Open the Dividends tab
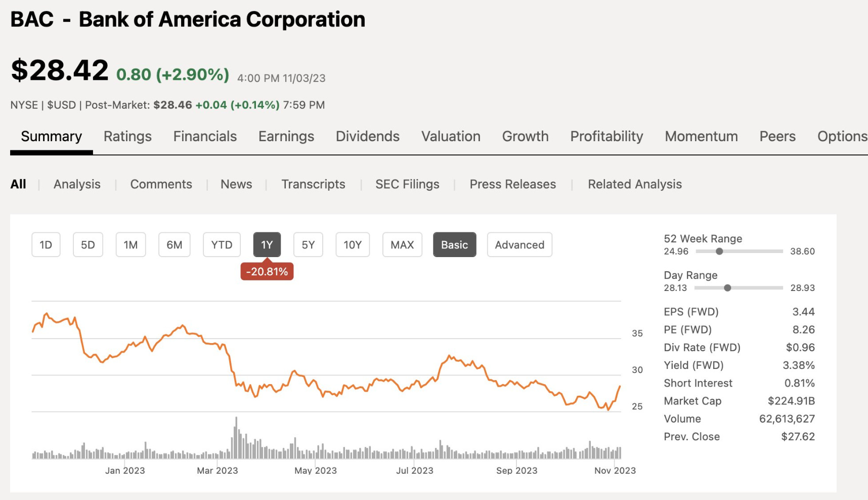 tap(368, 137)
